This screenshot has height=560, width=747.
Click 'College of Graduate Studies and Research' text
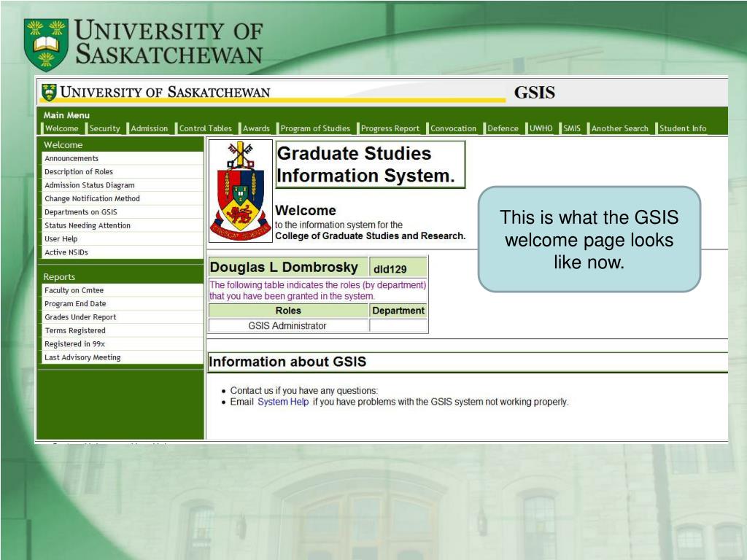coord(370,236)
